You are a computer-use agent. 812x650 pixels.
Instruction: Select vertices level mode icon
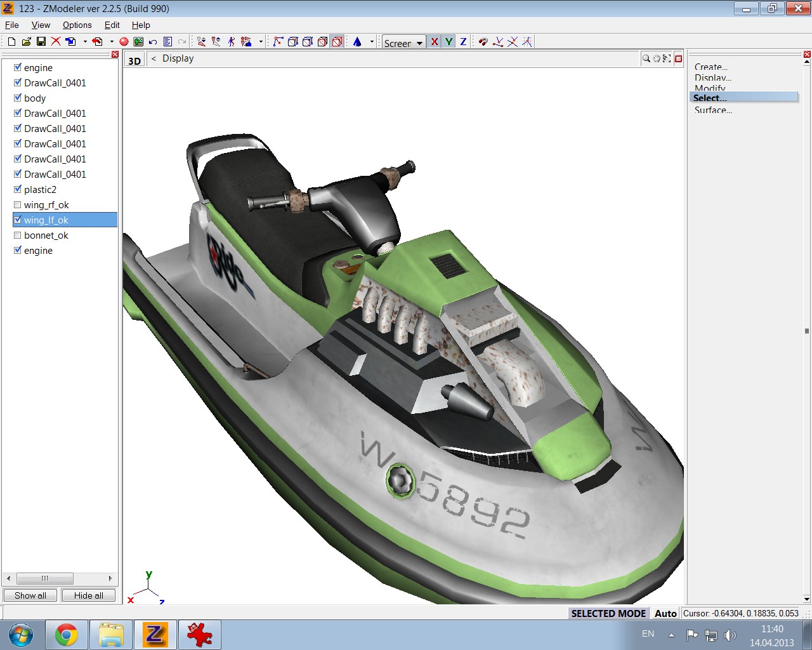(x=278, y=42)
